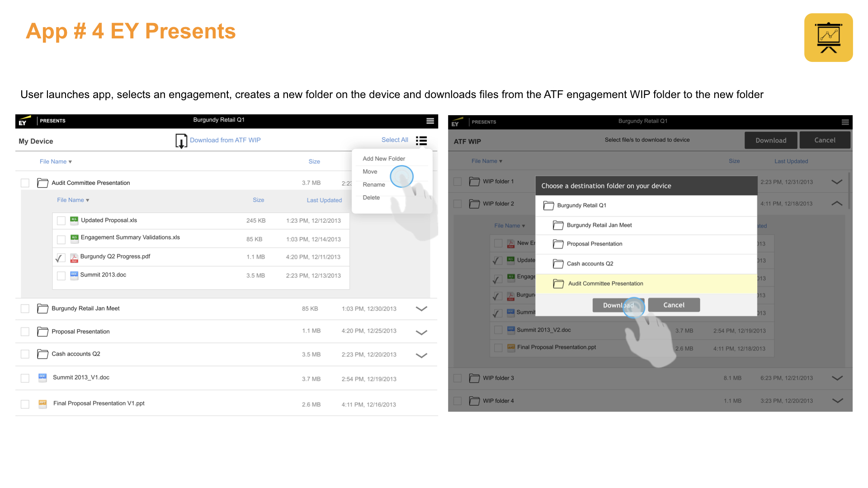Screen dimensions: 868x488
Task: Sort by the top File Name dropdown
Action: [56, 162]
